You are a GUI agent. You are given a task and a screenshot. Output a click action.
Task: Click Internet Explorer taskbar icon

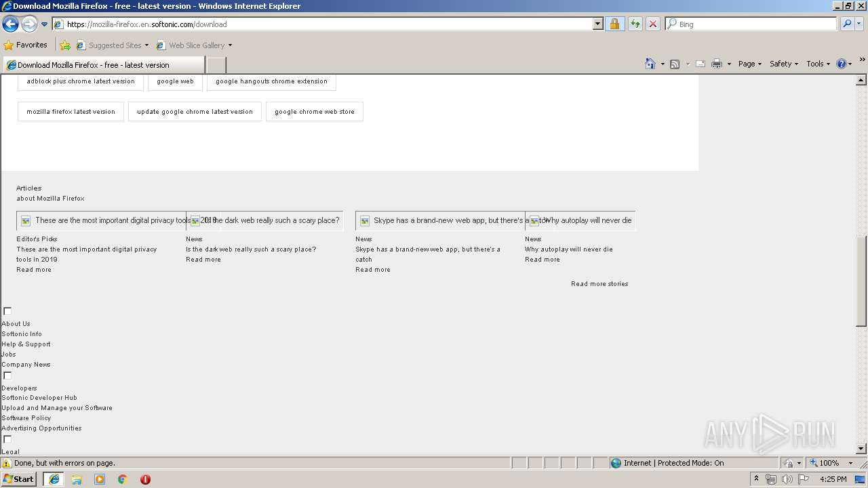54,479
